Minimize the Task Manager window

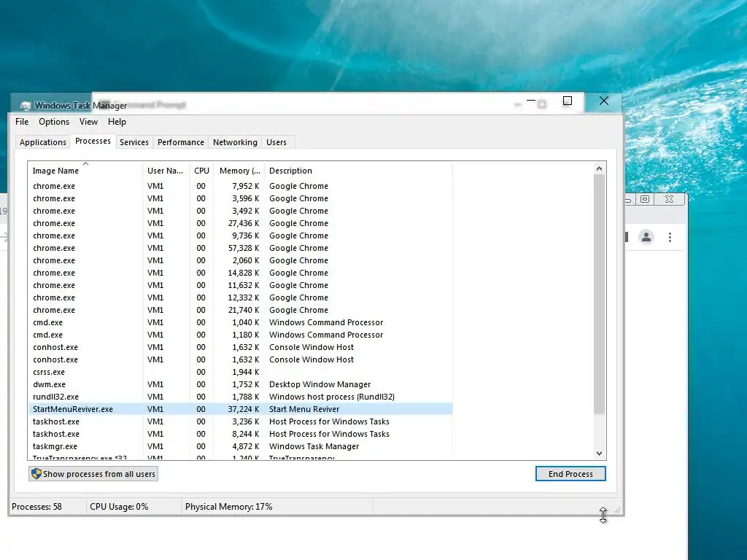(531, 101)
